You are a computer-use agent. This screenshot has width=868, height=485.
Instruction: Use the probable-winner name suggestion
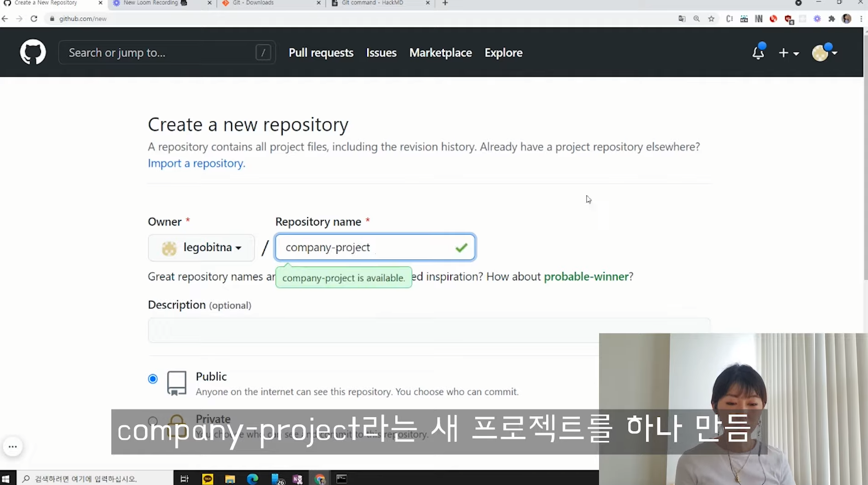(586, 276)
